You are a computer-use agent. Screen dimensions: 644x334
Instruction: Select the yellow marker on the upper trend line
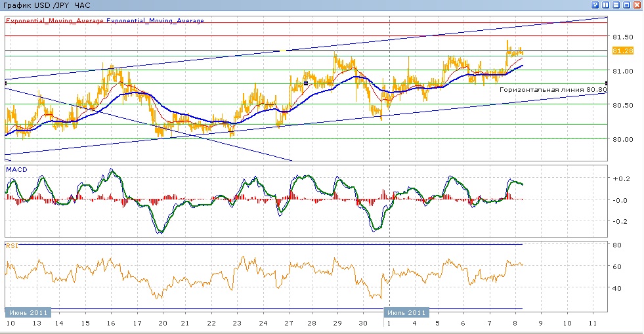coord(282,51)
